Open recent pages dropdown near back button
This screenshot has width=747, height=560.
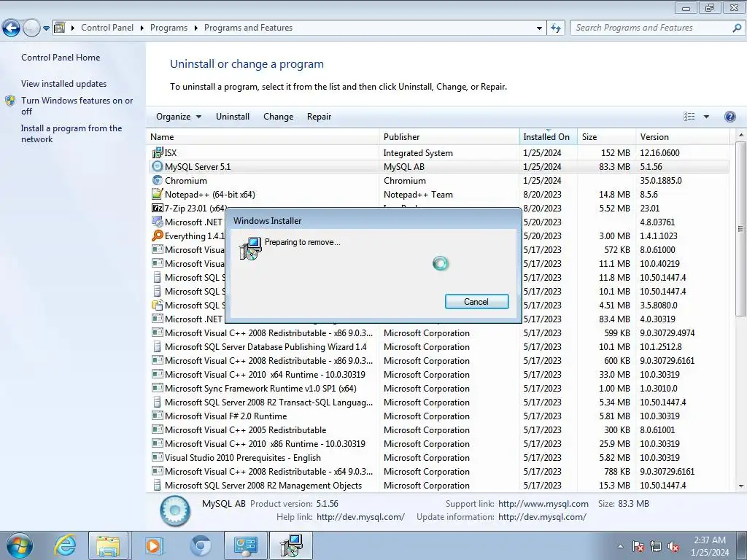point(46,28)
